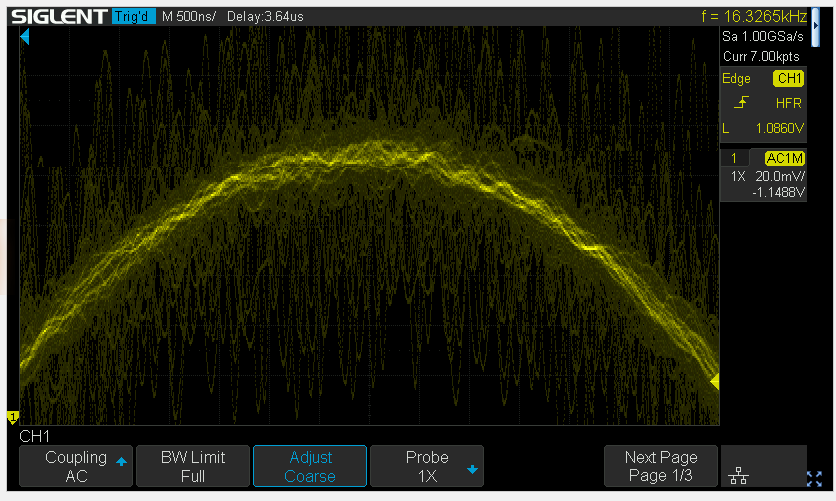
Task: Click the trigger position arrow marker
Action: point(24,37)
